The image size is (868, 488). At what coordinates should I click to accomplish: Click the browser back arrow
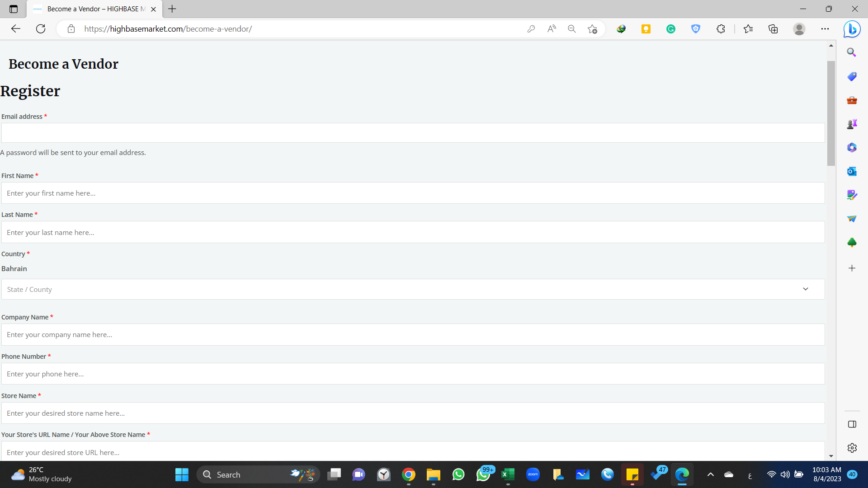click(16, 29)
